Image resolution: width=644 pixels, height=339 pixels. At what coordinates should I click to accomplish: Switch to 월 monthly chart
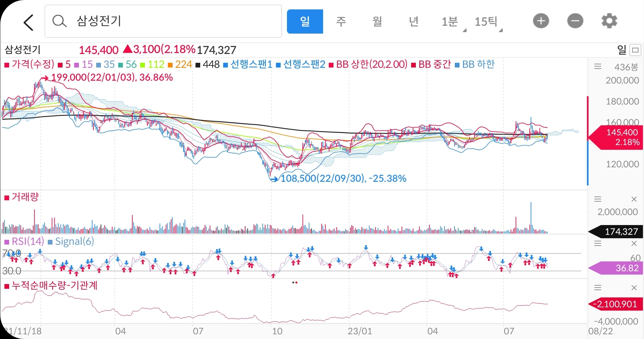click(377, 21)
